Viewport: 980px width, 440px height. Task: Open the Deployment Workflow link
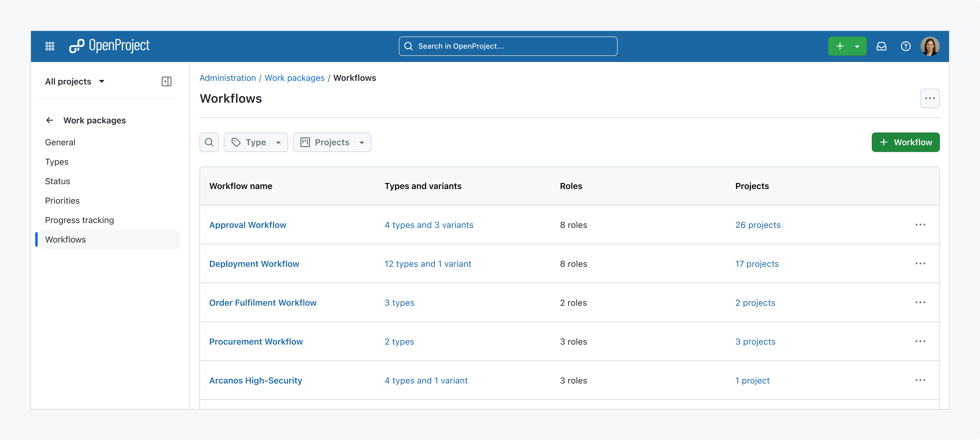[254, 263]
